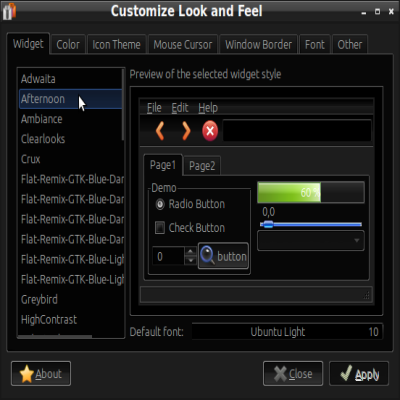
Task: Minimize the Customize Look and Feel window
Action: [364, 12]
